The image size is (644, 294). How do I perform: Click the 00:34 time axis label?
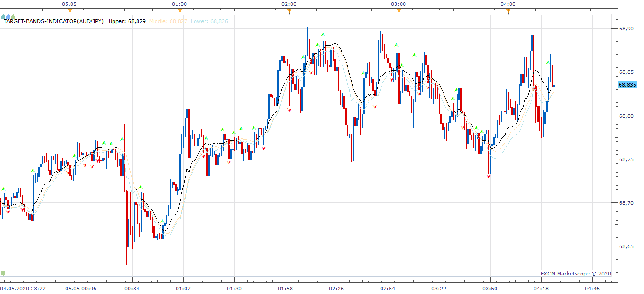(x=132, y=289)
